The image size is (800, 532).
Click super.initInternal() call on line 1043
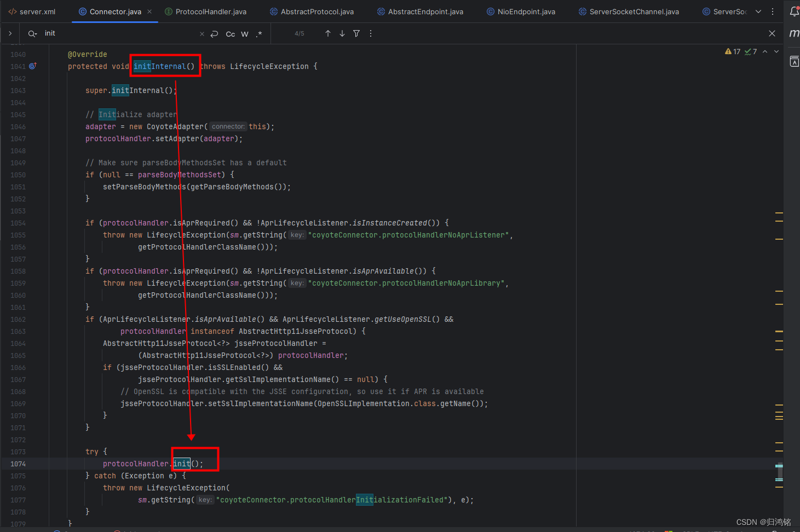coord(131,90)
